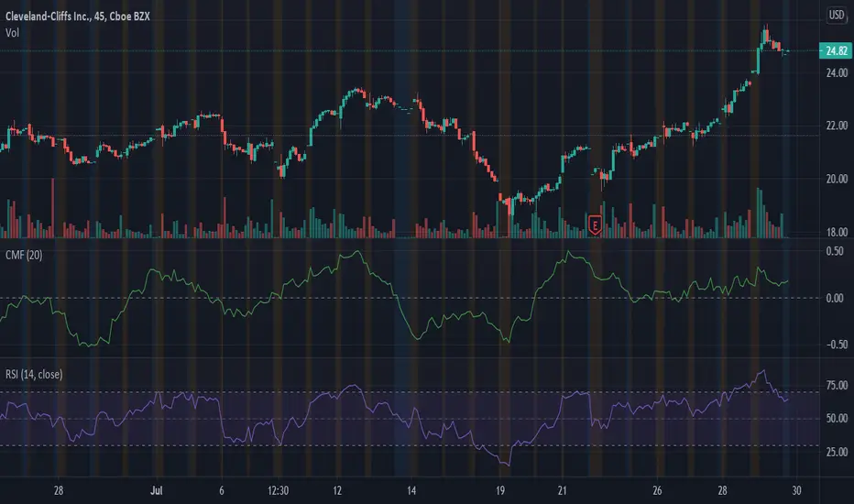The width and height of the screenshot is (854, 504).
Task: Click the 75.00 RSI scale value
Action: (x=837, y=385)
